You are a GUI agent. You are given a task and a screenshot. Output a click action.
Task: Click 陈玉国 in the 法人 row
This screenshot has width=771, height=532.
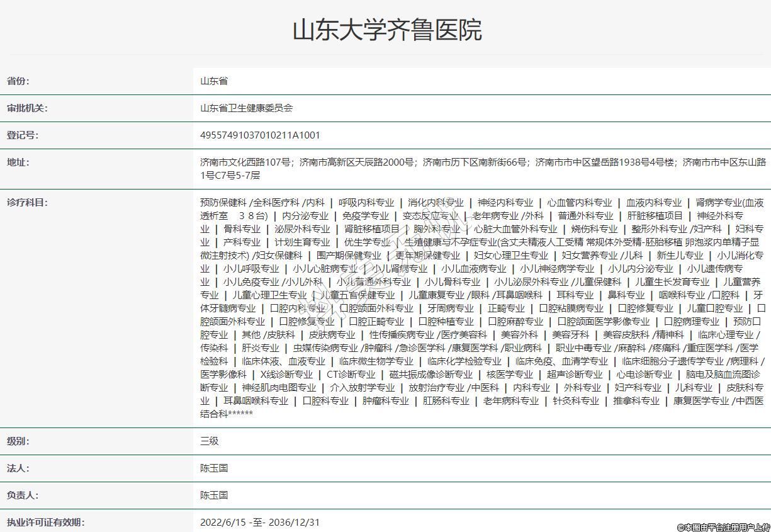214,468
